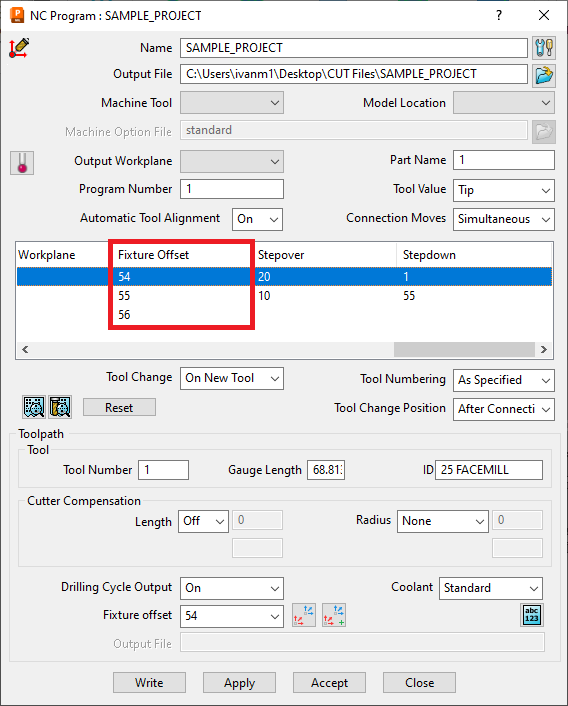
Task: Click the Workplane column header
Action: pos(62,255)
